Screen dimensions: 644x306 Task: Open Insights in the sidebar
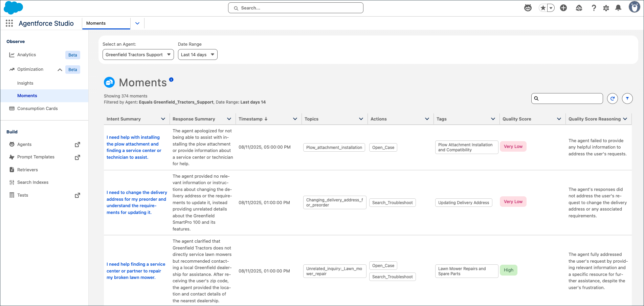click(x=25, y=83)
